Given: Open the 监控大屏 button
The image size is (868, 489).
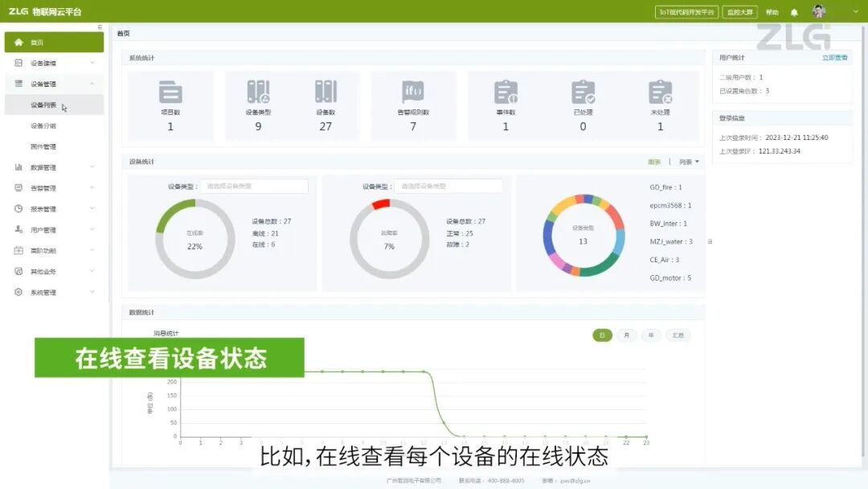Looking at the screenshot, I should [740, 12].
